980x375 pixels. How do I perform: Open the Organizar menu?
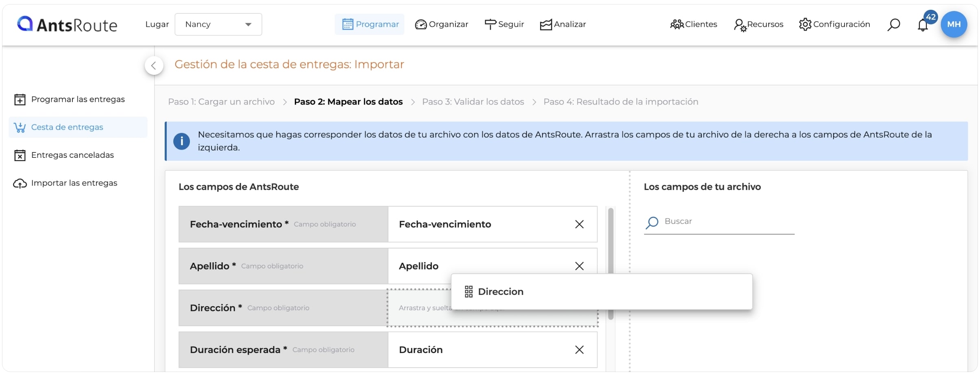tap(442, 24)
